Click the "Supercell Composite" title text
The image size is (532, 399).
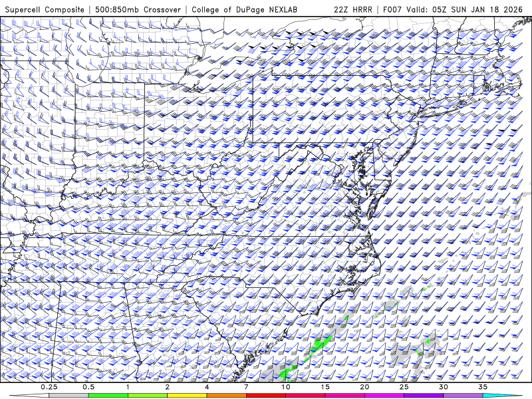45,9
